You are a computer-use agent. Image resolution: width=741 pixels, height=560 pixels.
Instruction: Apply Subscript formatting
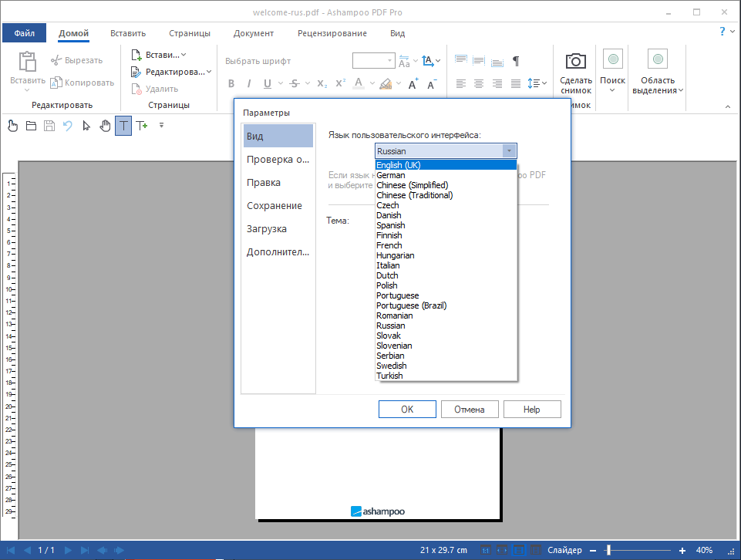(x=322, y=83)
